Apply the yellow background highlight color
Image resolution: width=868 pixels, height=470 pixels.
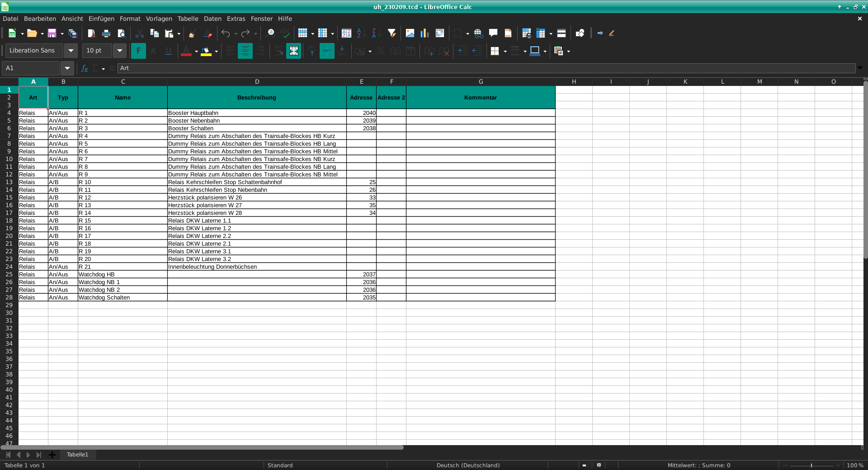coord(206,51)
